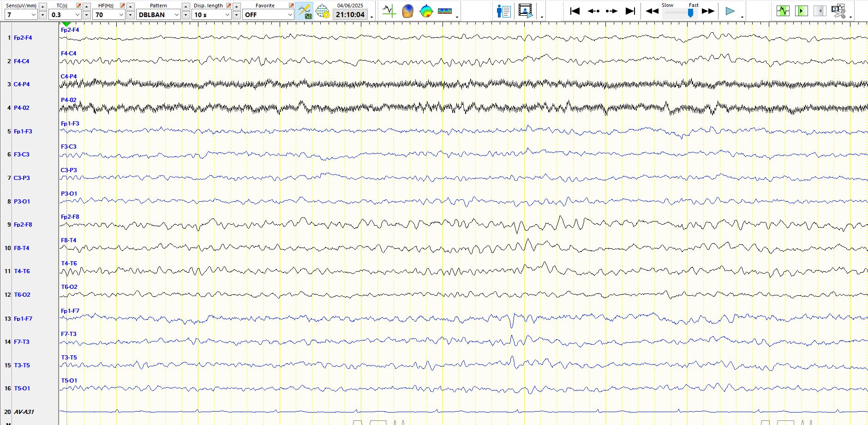This screenshot has height=425, width=868.
Task: Click the playback speed slider handle
Action: [x=690, y=13]
